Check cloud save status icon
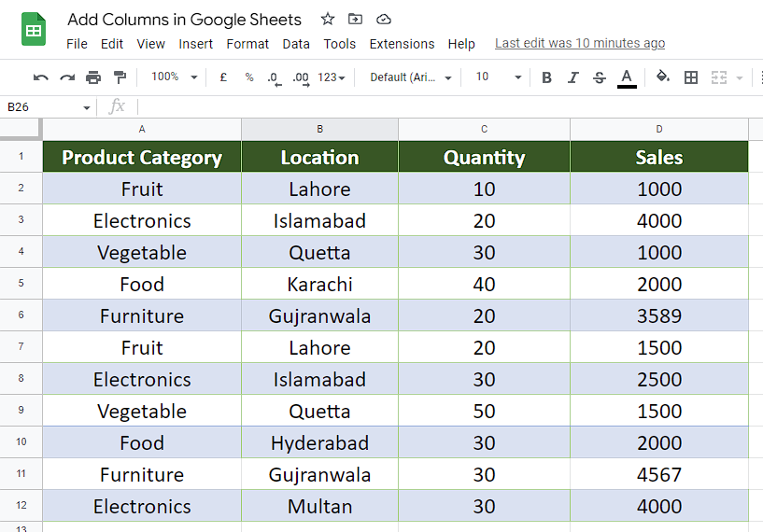Viewport: 763px width, 532px height. (x=384, y=19)
